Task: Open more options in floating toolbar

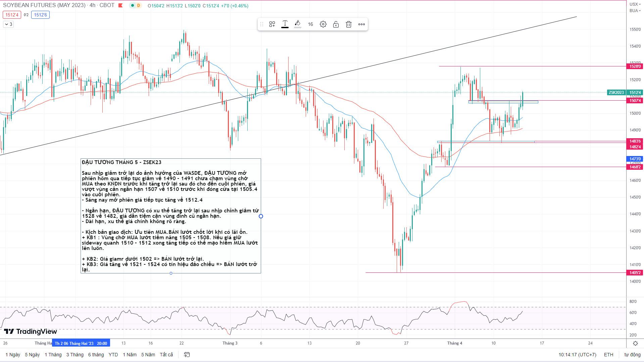Action: [361, 24]
